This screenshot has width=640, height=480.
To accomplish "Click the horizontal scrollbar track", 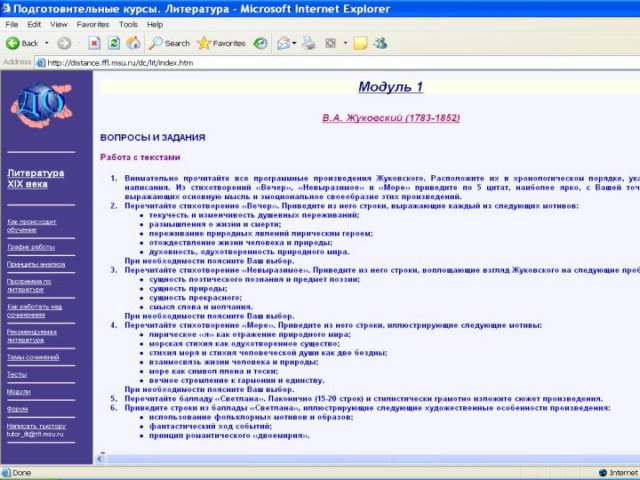I will tap(371, 459).
